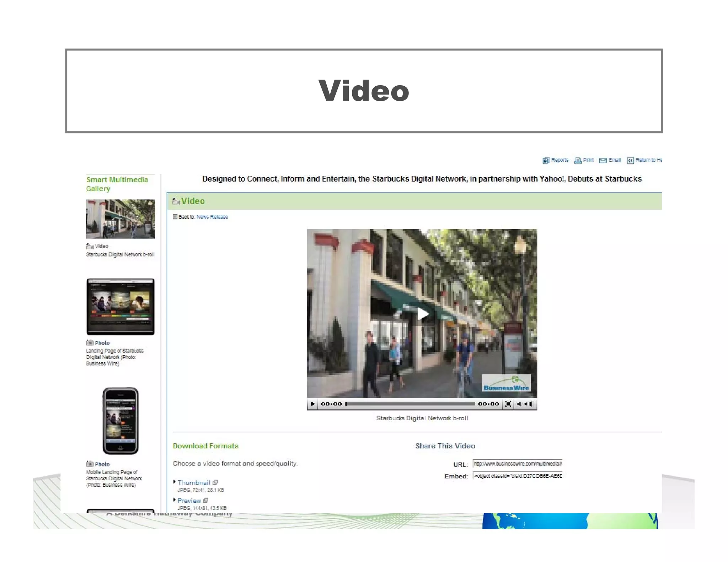Select the share URL text field
The width and height of the screenshot is (728, 562).
517,464
